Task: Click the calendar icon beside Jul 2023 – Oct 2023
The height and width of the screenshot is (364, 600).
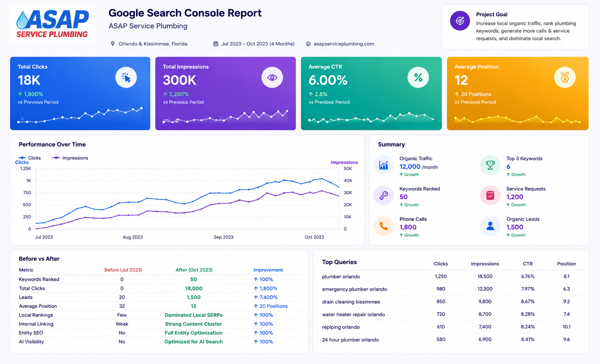Action: click(216, 44)
